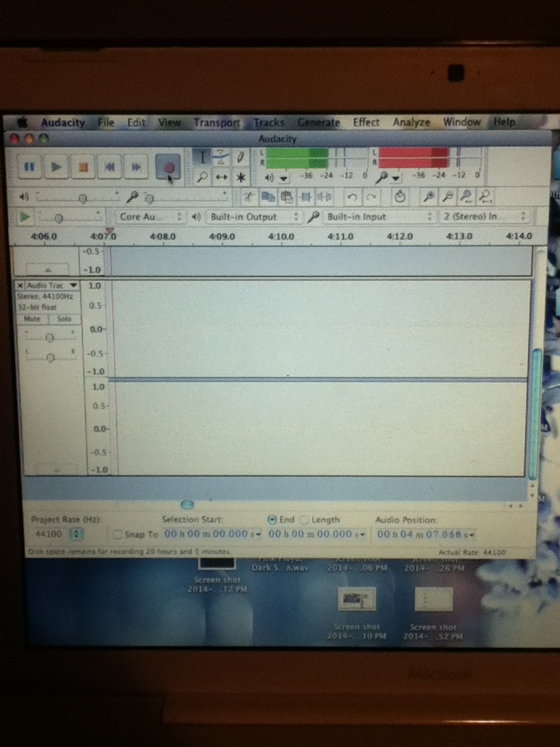Open the Effect menu
This screenshot has height=747, width=560.
tap(366, 122)
